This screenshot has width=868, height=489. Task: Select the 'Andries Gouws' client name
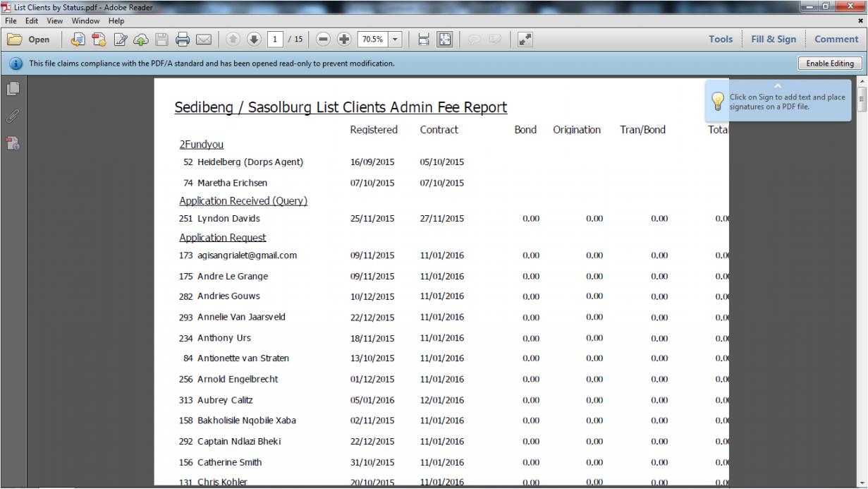point(228,296)
